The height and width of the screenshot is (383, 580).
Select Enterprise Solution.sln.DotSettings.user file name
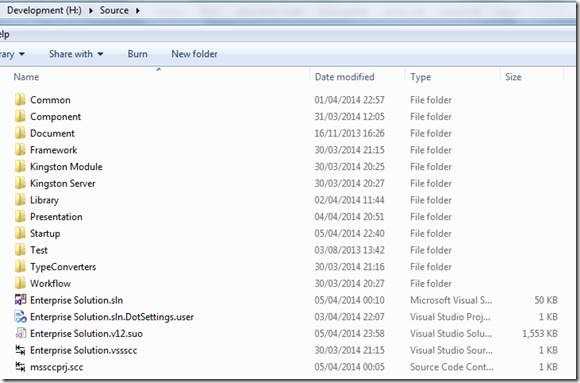112,317
